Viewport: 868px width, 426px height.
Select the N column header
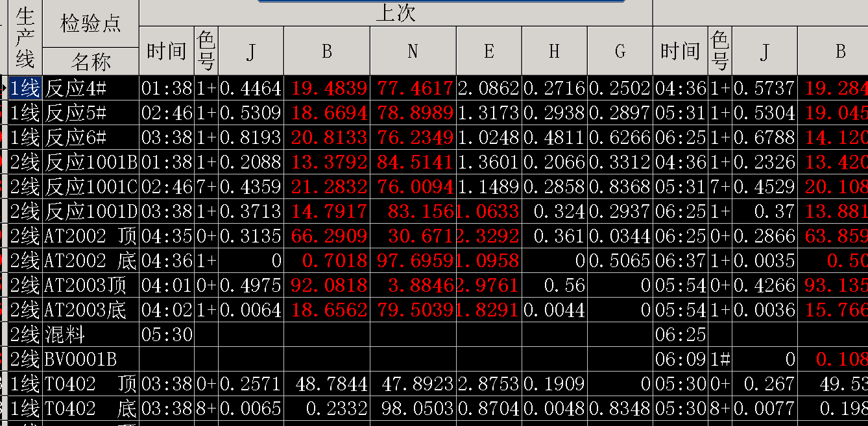[x=413, y=51]
